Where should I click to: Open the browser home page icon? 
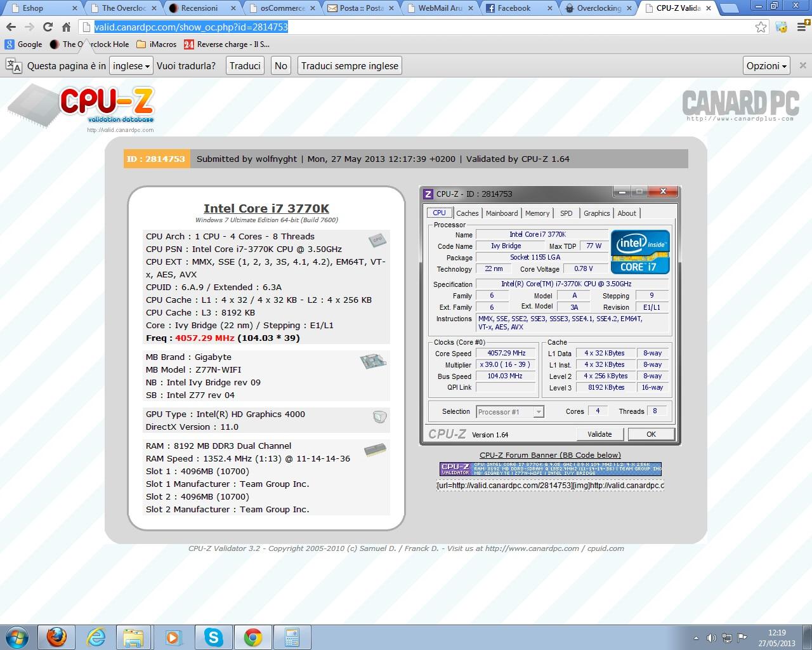(66, 27)
